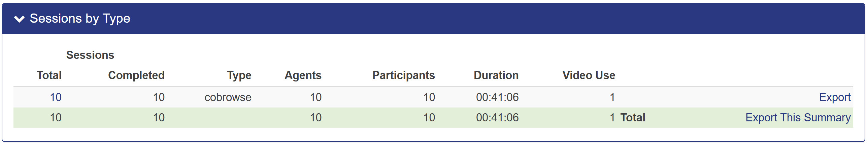
Task: Click the cobrowse row's duration value
Action: click(497, 97)
